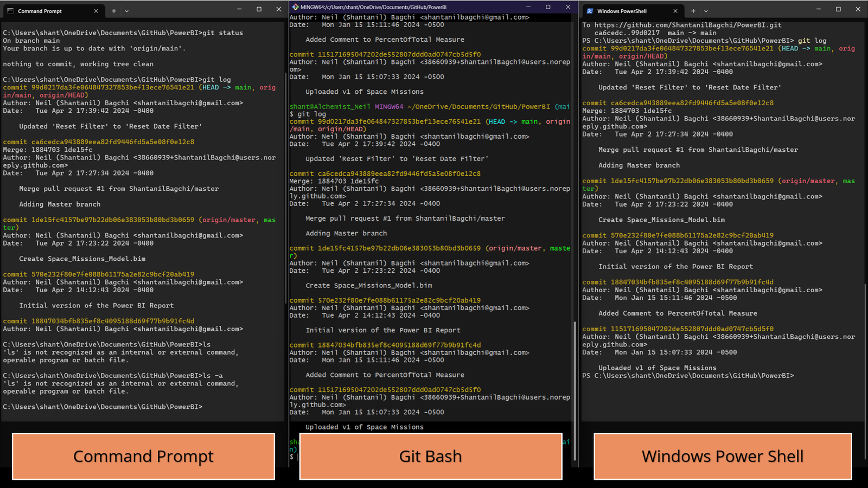
Task: Minimize the MINGW64 Git Bash window
Action: (528, 7)
